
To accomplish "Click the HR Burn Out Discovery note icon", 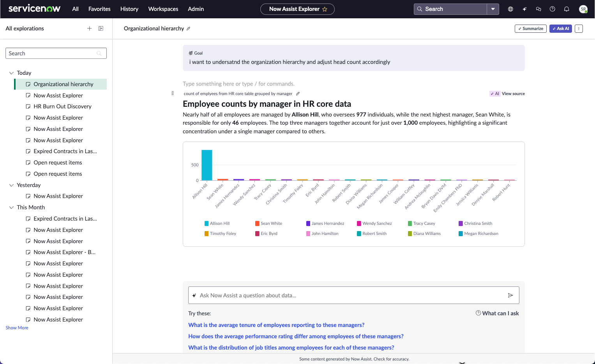I will (x=28, y=106).
